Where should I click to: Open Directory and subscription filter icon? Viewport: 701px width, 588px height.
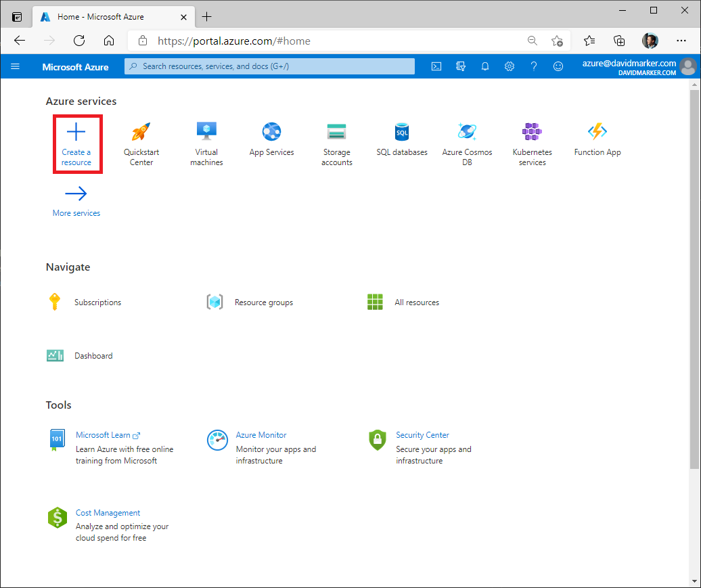461,66
